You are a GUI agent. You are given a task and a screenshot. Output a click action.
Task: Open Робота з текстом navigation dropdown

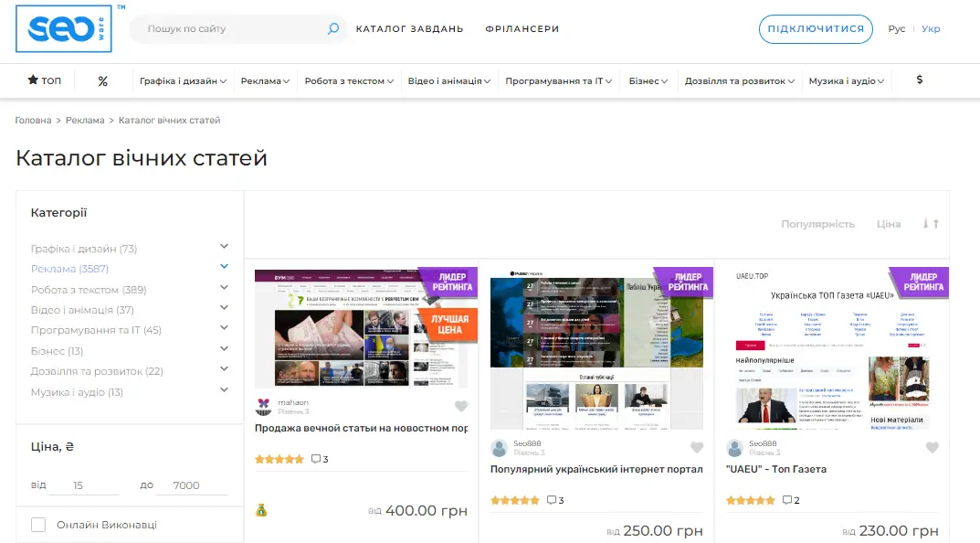[349, 80]
